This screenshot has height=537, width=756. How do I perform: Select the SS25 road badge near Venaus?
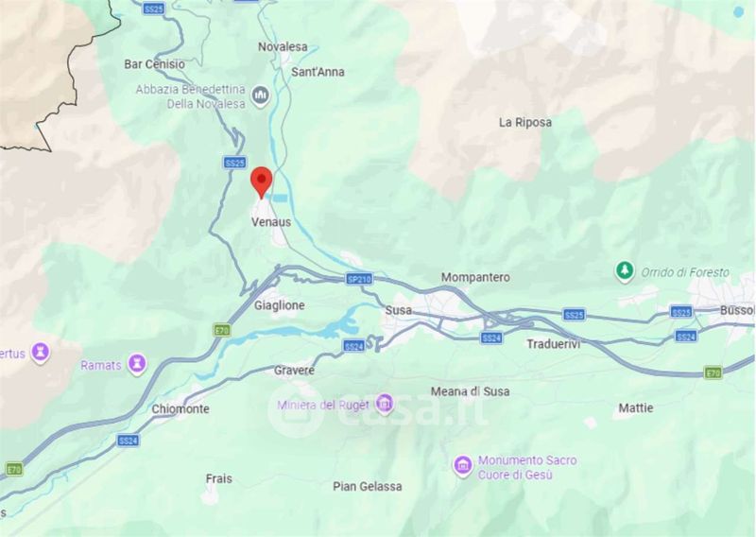[x=234, y=163]
